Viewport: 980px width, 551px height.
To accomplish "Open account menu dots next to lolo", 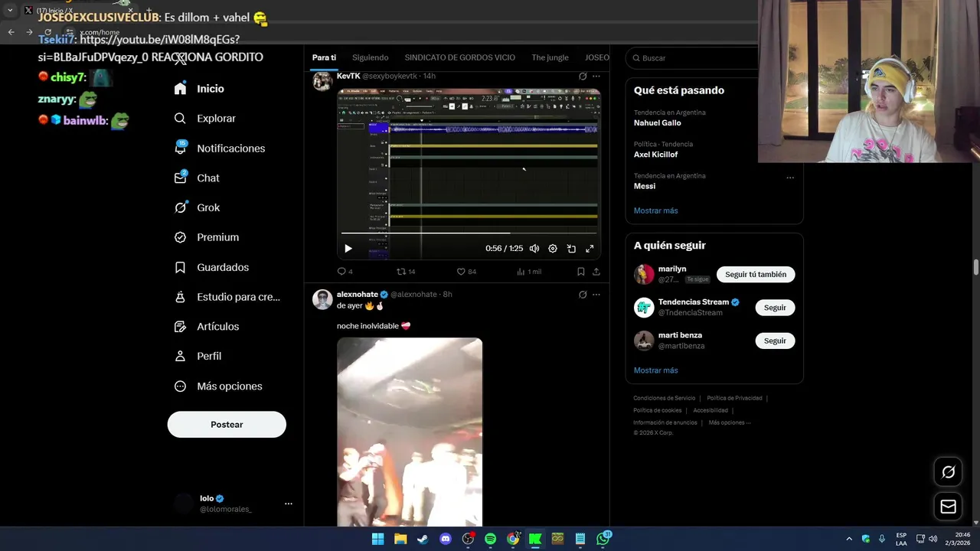I will [289, 504].
